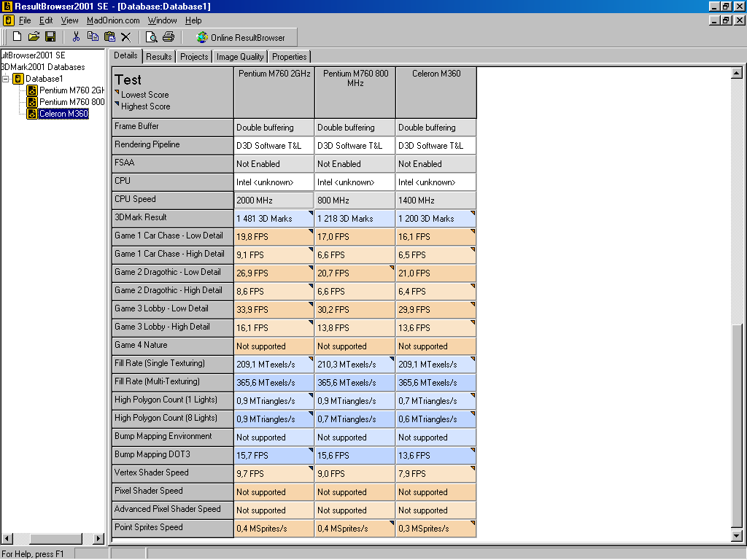Screen dimensions: 747x560
Task: Click the Lowest Score legend entry
Action: 142,94
